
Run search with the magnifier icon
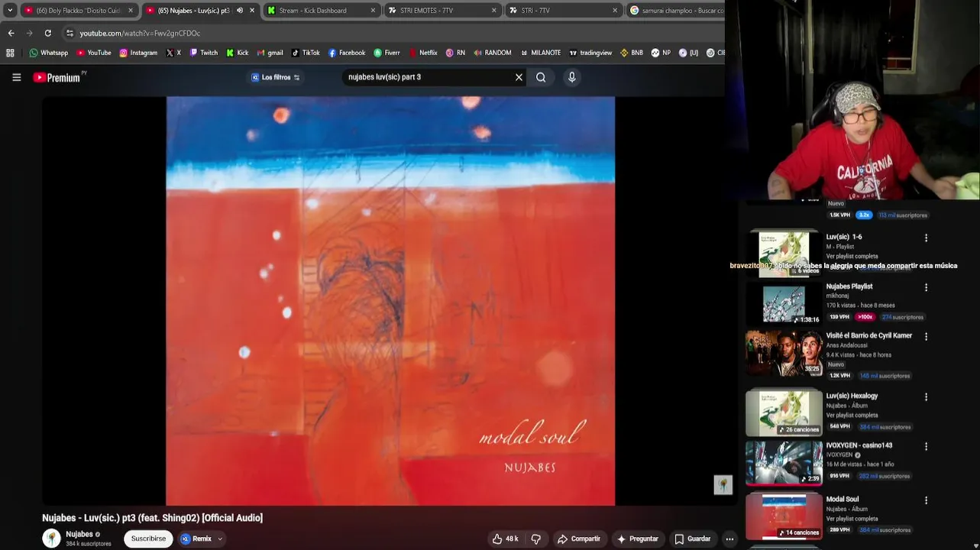coord(541,77)
